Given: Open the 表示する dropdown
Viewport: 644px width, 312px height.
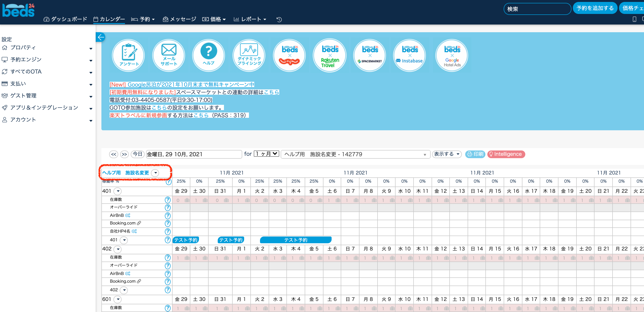Looking at the screenshot, I should 446,154.
